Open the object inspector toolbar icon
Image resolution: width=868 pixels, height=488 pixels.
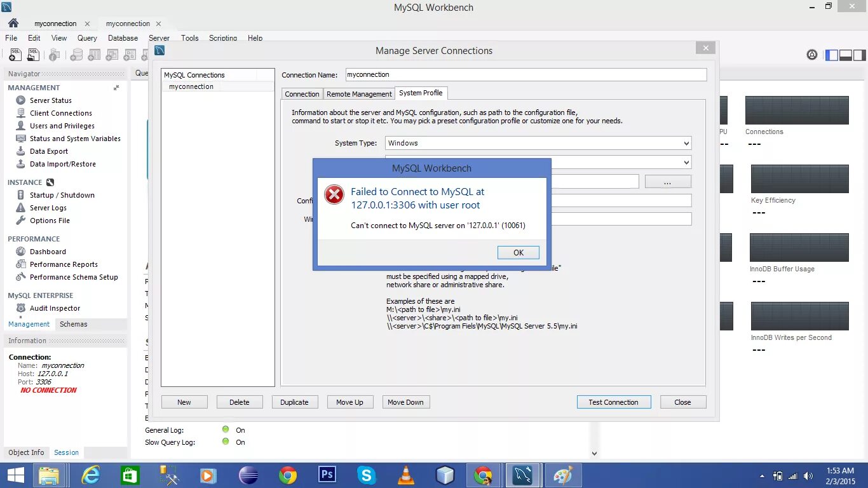55,55
